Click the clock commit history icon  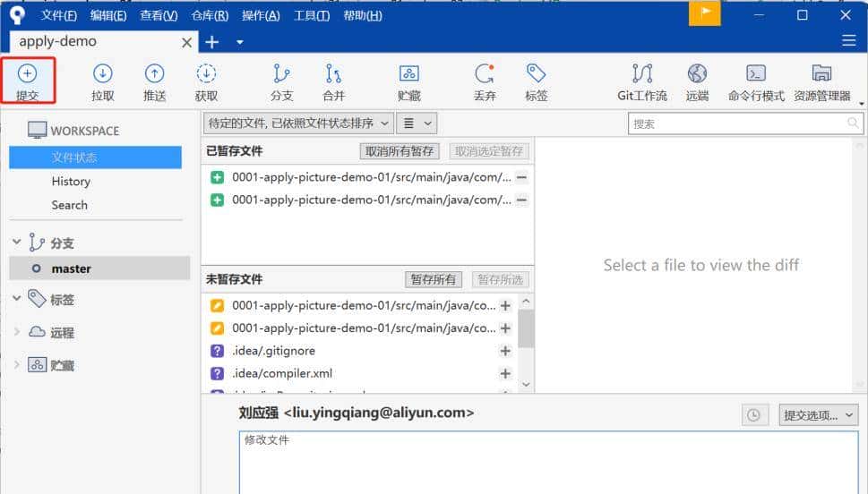pos(754,415)
